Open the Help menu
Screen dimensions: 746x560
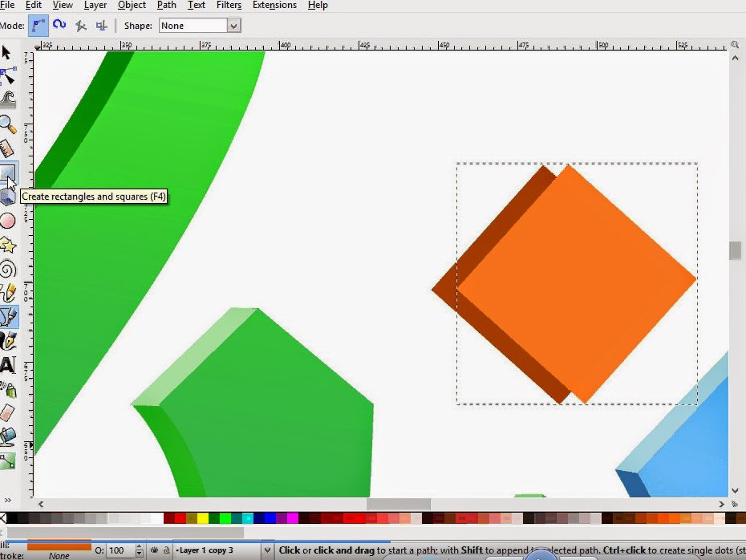pos(318,6)
